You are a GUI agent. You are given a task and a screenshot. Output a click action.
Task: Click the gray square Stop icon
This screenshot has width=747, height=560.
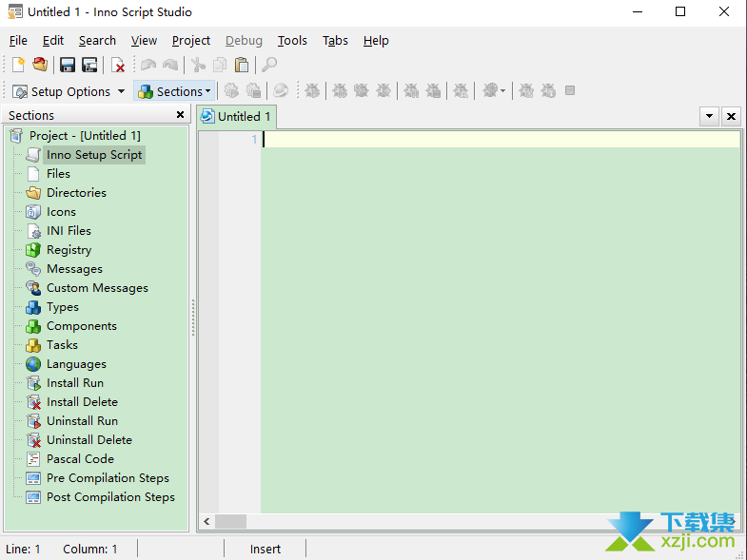point(570,90)
